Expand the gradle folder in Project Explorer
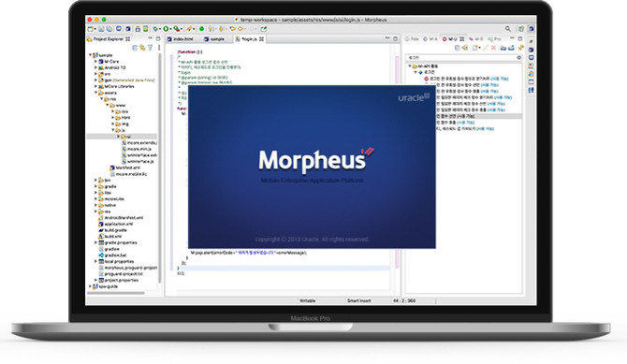Screen dimensions: 627x364 coord(96,186)
